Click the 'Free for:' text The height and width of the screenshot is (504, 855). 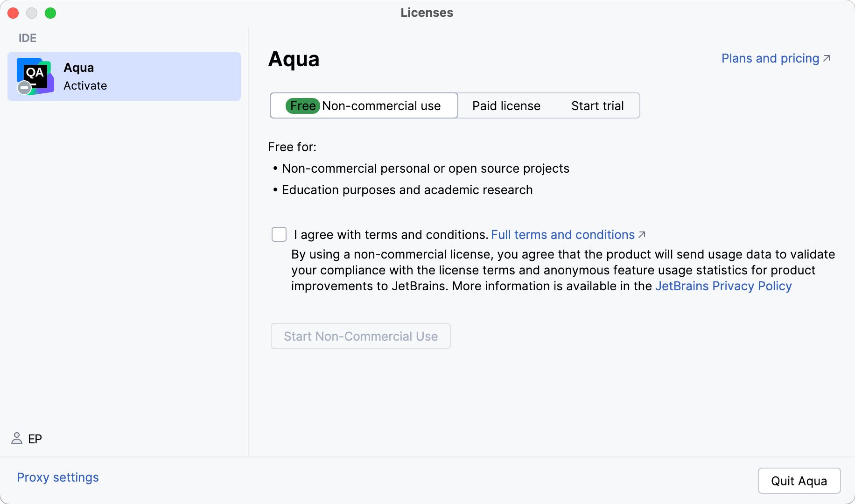click(292, 147)
